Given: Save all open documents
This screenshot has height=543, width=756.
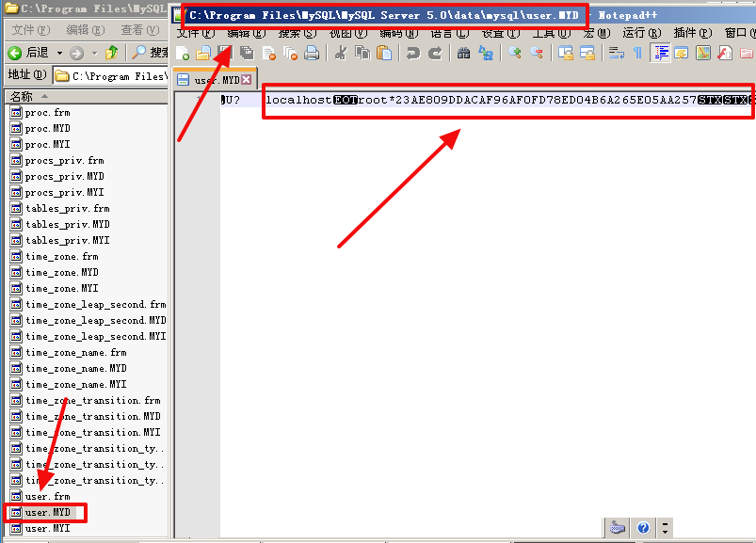Looking at the screenshot, I should 247,53.
